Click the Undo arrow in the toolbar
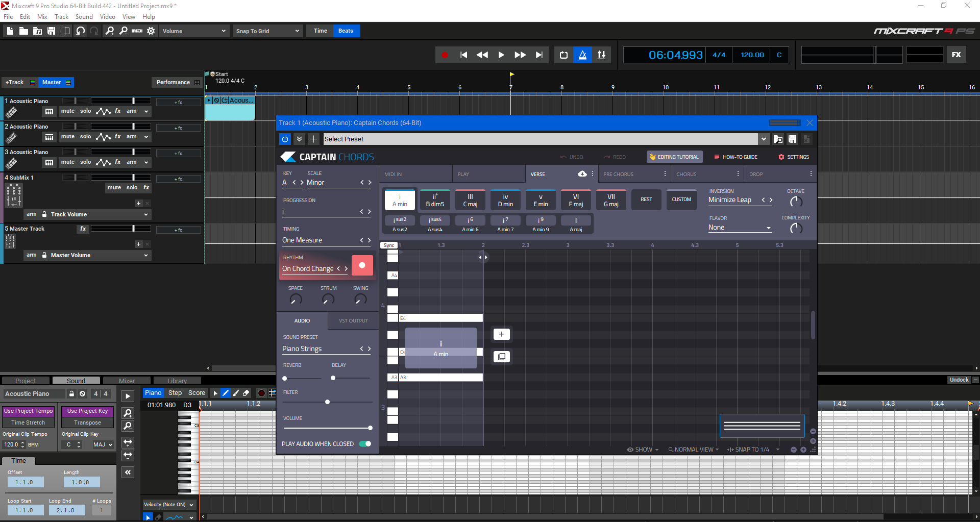The width and height of the screenshot is (980, 522). (80, 31)
